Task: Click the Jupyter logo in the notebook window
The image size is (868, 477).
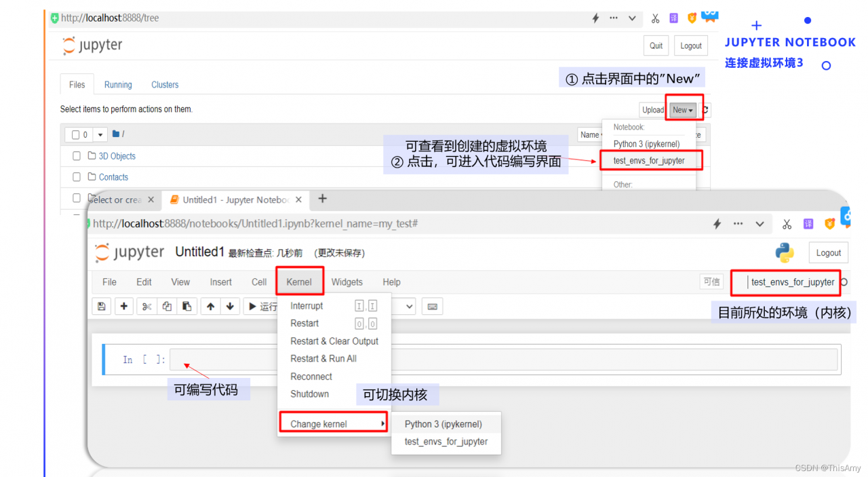Action: point(130,253)
